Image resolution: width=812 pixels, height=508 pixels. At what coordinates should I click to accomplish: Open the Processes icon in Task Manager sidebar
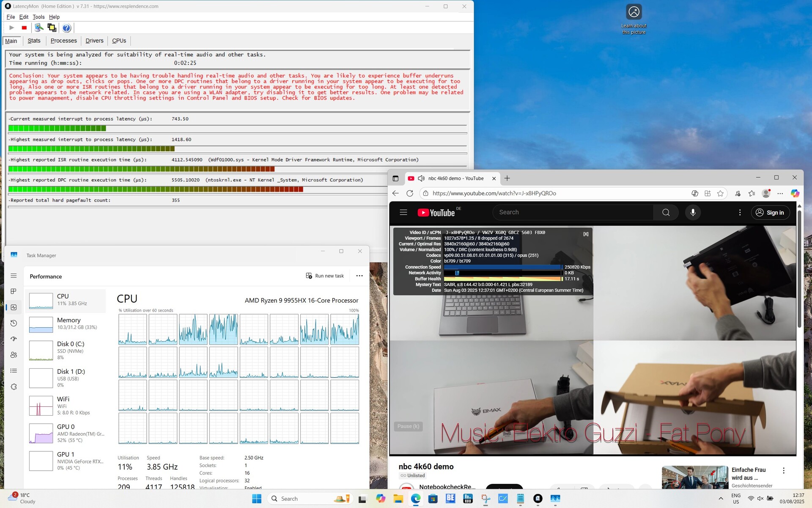click(x=14, y=291)
